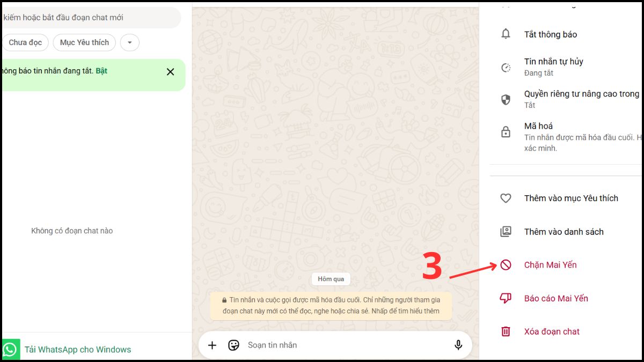Click the bell icon next to Tắt thông báo

pos(505,34)
